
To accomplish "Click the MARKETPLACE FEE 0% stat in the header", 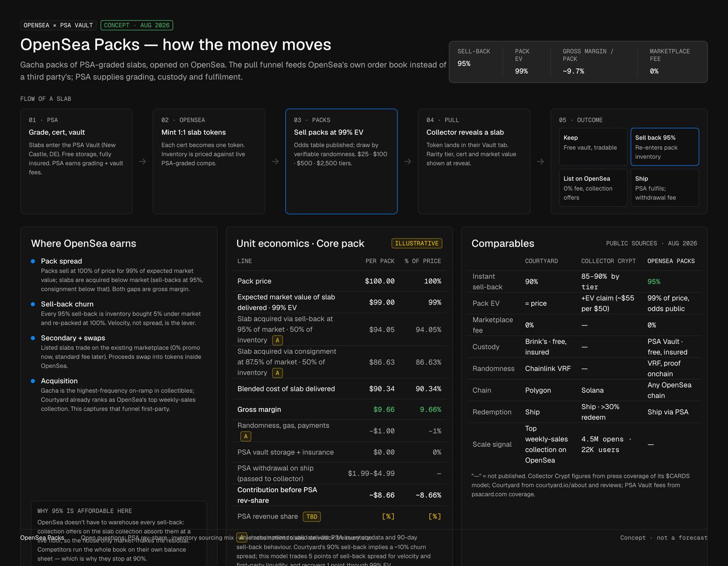I will click(x=670, y=62).
